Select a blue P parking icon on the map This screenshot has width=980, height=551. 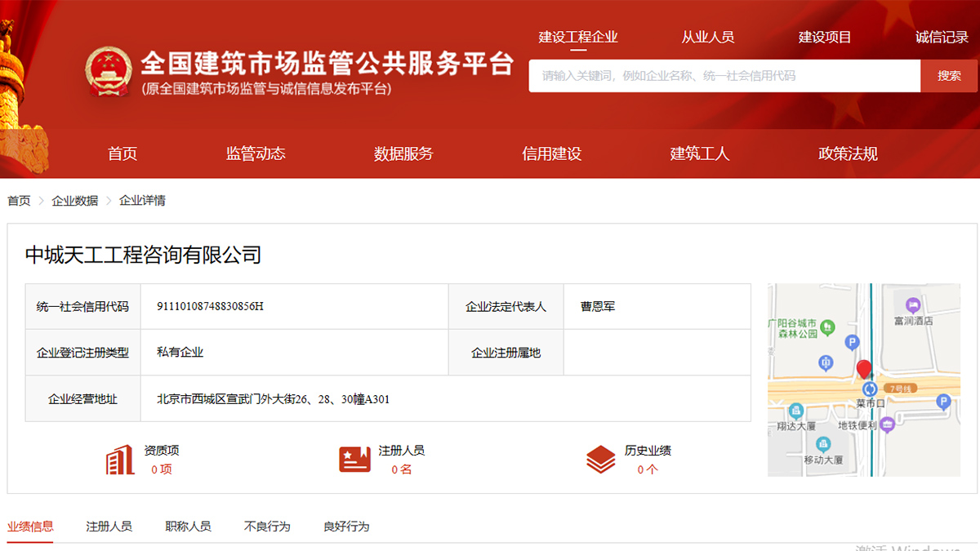(851, 341)
